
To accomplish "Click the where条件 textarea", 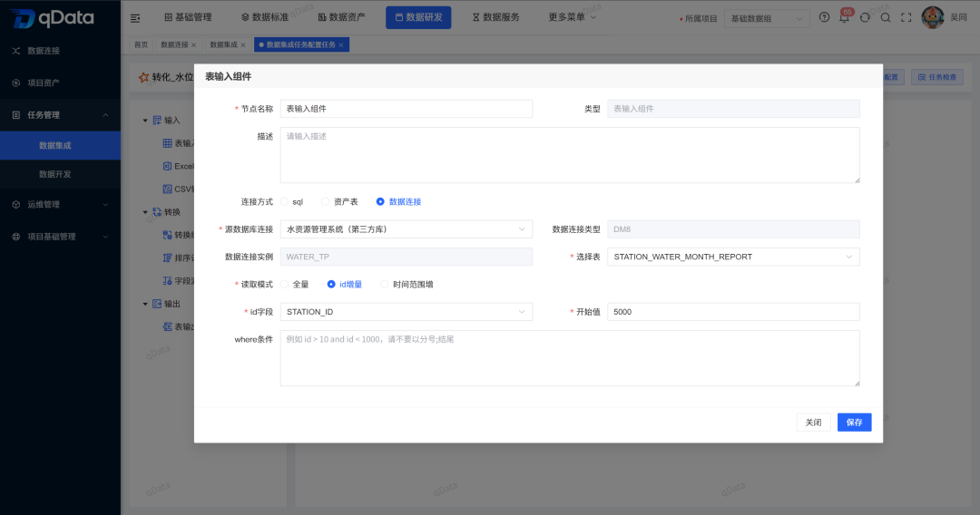I will click(x=570, y=358).
